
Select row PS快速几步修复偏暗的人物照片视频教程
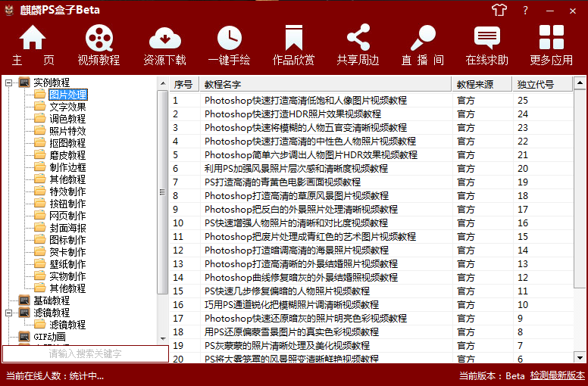[x=371, y=291]
